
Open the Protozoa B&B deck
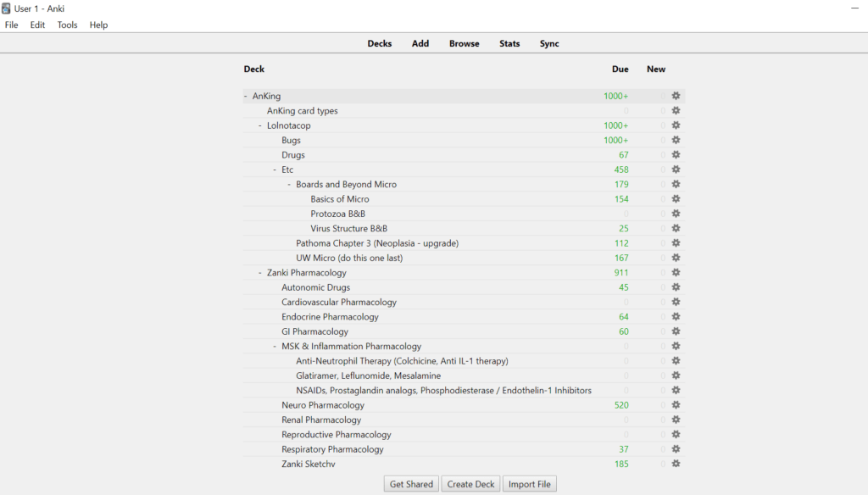click(337, 214)
